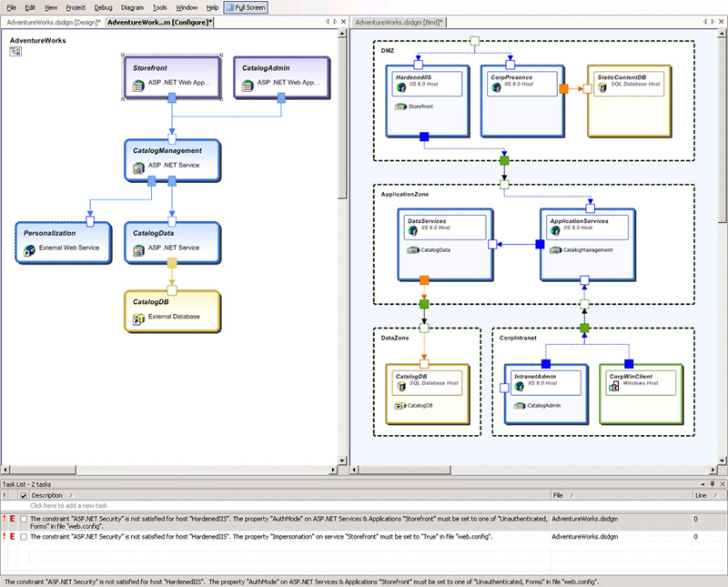The image size is (728, 587).
Task: Select the Storefront application box title
Action: click(150, 68)
